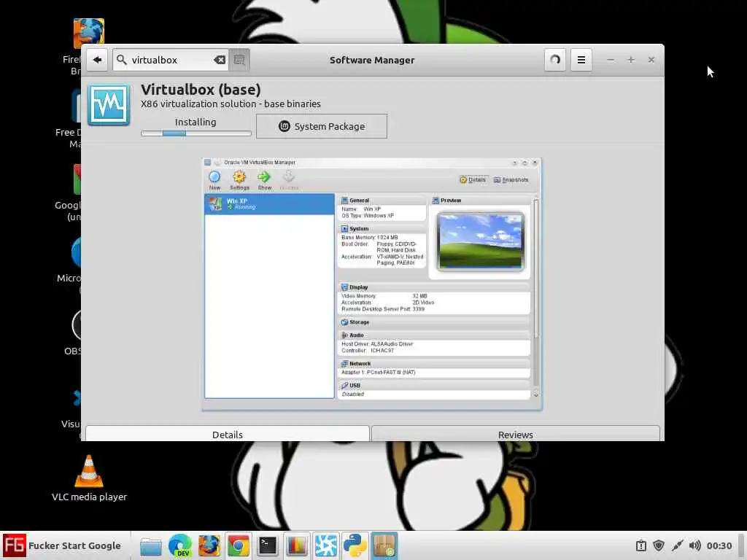Open the file manager in taskbar
This screenshot has width=747, height=560.
point(150,545)
